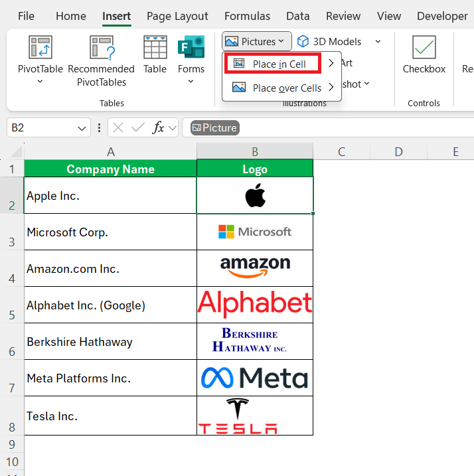Viewport: 474px width, 476px height.
Task: Select column B header
Action: coord(255,151)
